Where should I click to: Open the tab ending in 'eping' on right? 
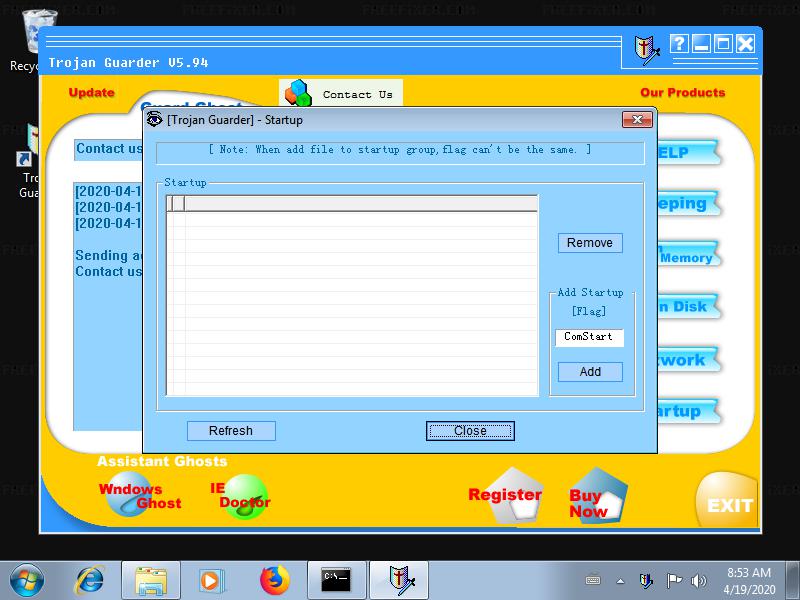point(689,204)
